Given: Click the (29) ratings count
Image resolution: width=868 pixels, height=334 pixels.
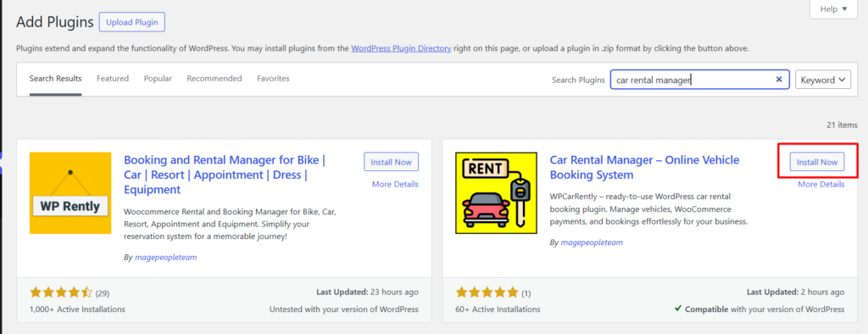Looking at the screenshot, I should pyautogui.click(x=103, y=292).
